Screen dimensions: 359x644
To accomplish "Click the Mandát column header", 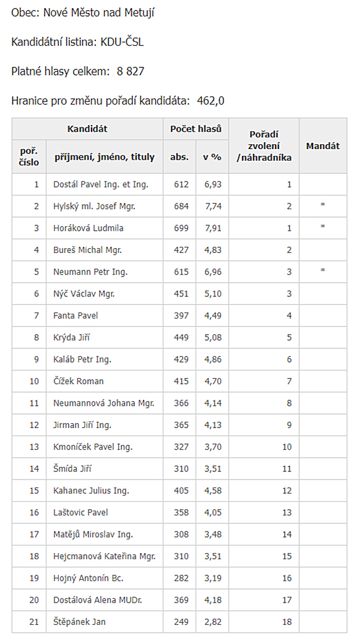I will click(323, 146).
